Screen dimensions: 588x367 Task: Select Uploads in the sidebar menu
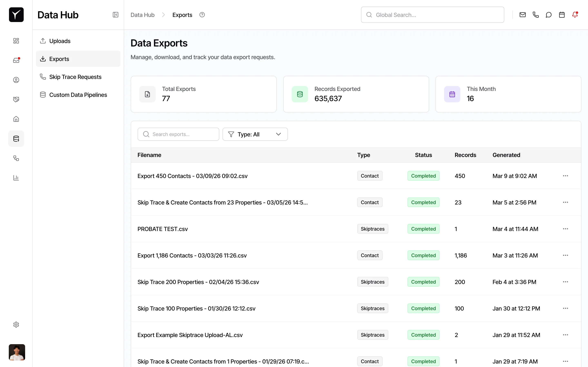click(x=60, y=41)
